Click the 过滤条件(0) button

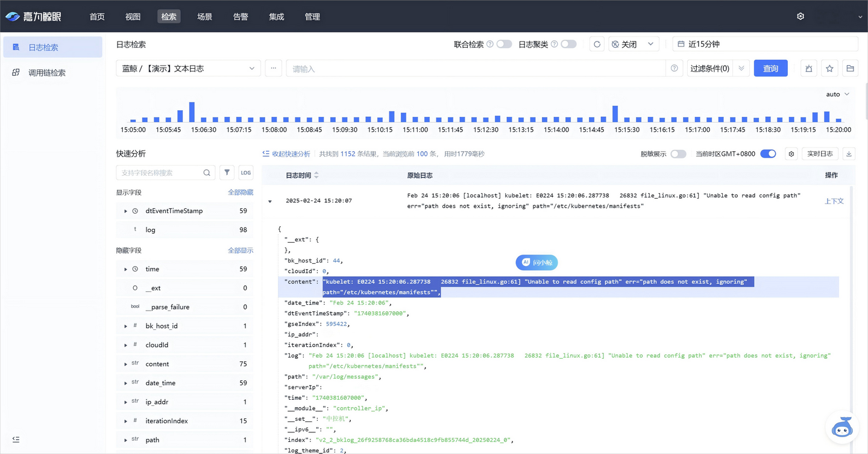[x=710, y=69]
